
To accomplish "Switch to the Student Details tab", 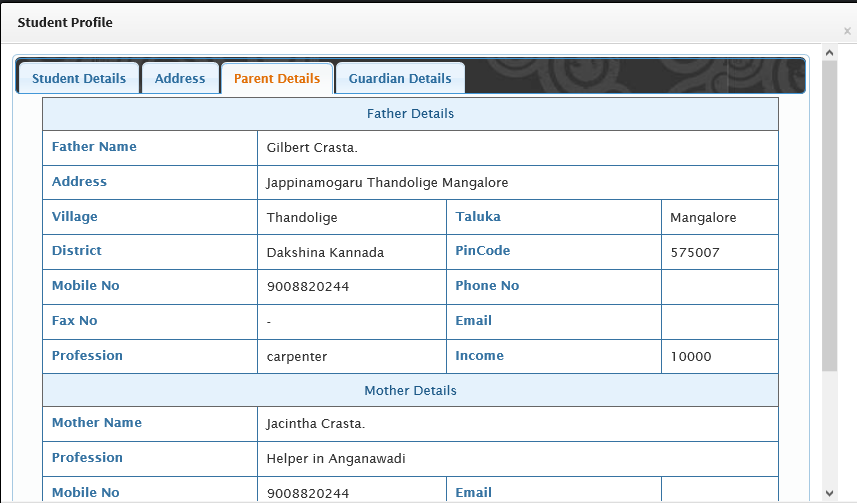I will (79, 78).
